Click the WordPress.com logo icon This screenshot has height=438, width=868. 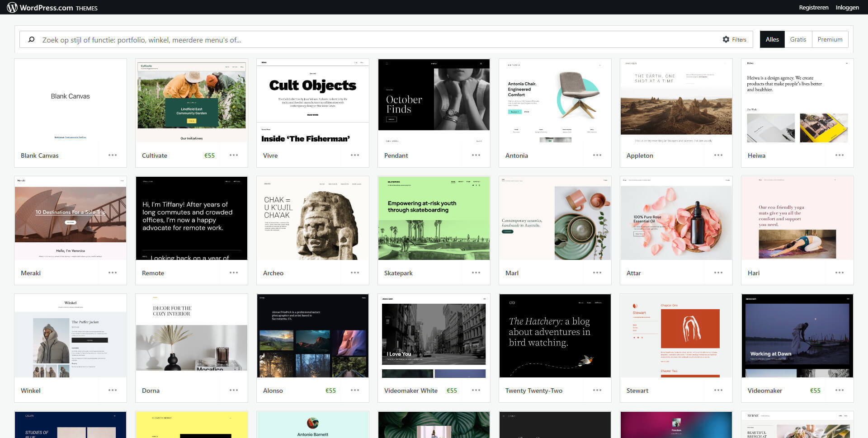[12, 7]
